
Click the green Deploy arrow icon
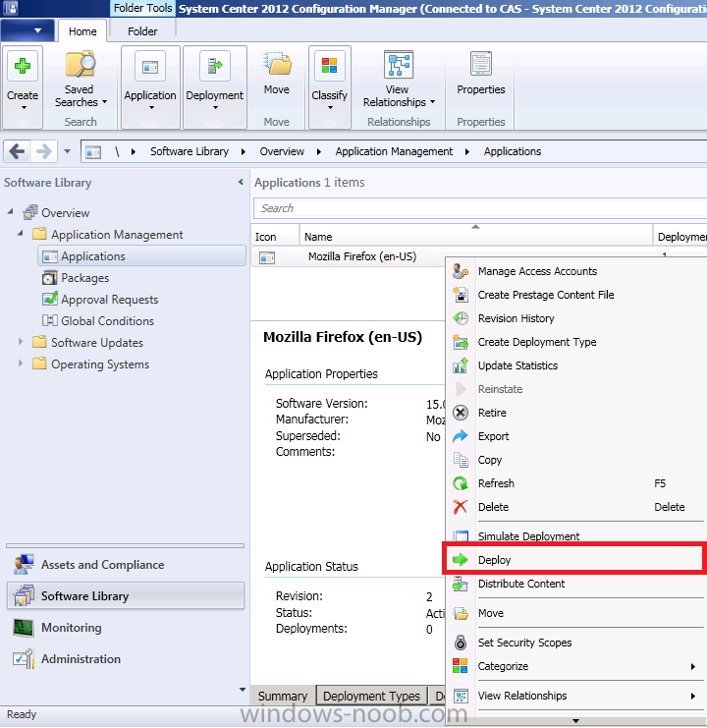pos(461,560)
